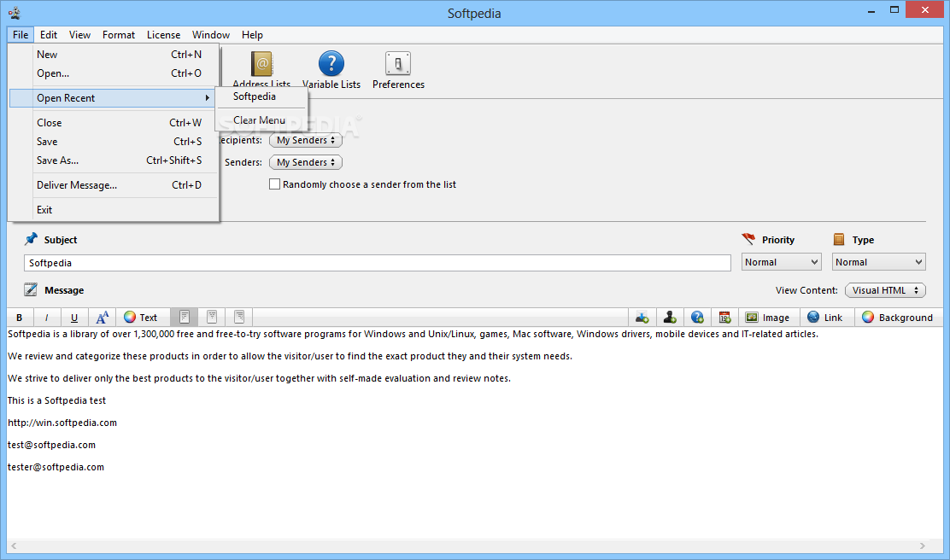The height and width of the screenshot is (560, 950).
Task: Insert custom variable question mark icon
Action: tap(697, 318)
